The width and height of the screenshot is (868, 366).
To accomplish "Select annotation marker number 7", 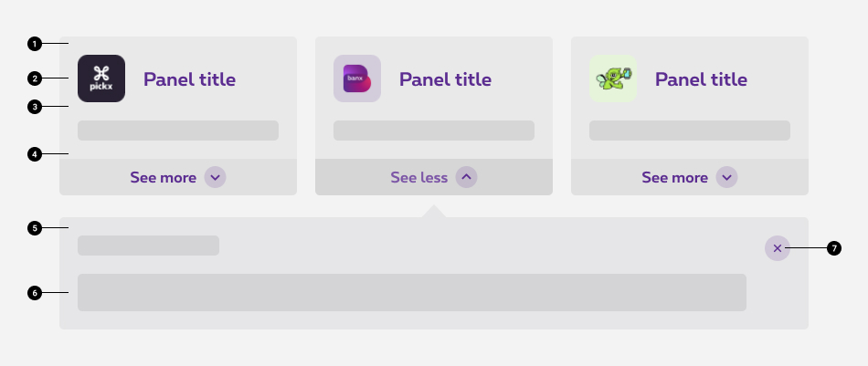I will coord(833,248).
